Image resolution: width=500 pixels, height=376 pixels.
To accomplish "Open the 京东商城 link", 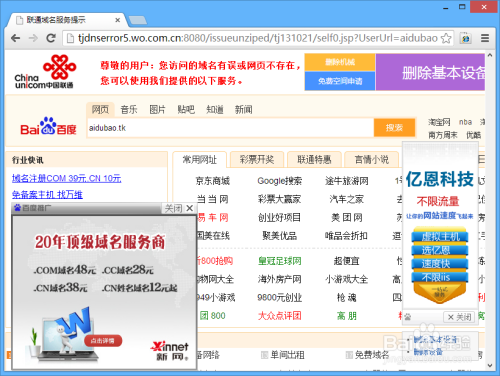I will pyautogui.click(x=213, y=181).
